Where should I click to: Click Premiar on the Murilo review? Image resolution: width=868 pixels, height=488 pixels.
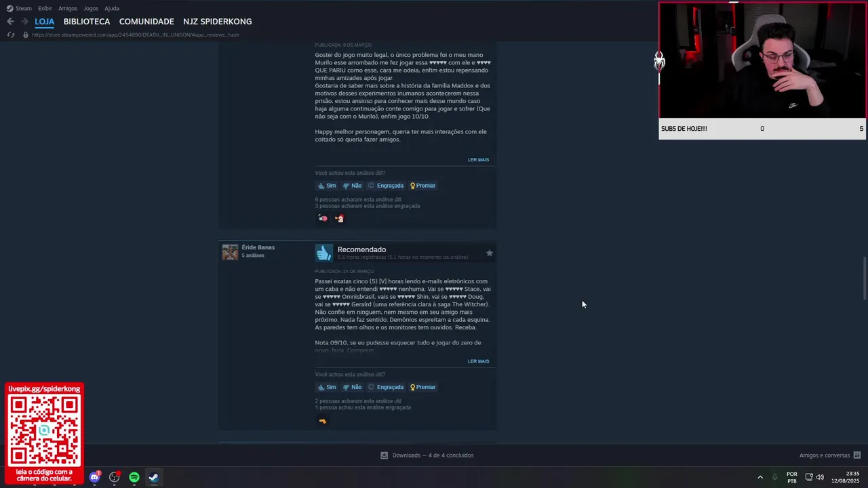[422, 186]
